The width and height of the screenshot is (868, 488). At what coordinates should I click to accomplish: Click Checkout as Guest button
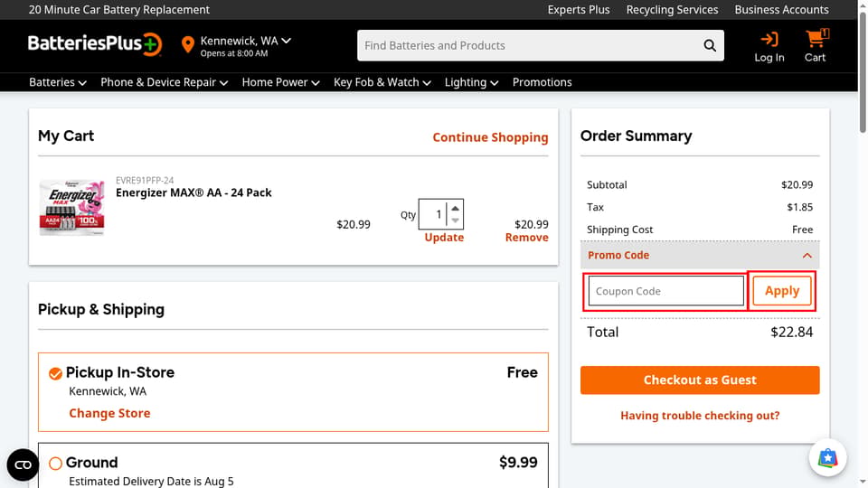700,380
